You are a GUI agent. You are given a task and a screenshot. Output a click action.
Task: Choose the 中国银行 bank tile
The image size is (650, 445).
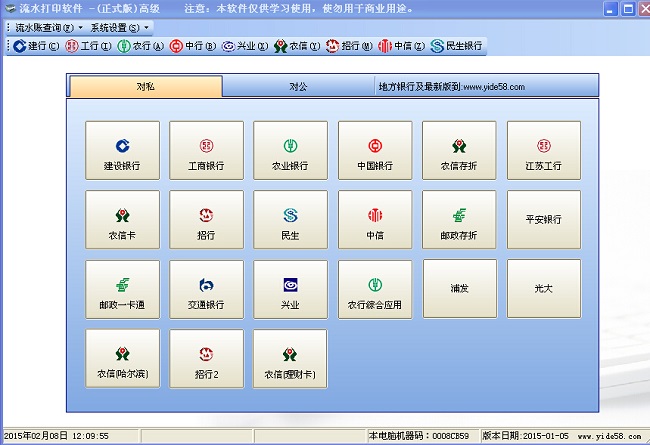point(374,150)
